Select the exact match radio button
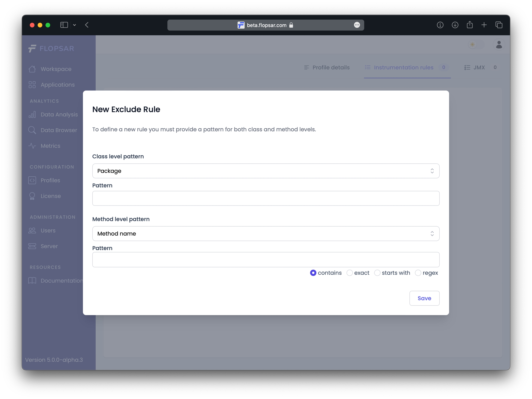Screen dimensions: 532x399 point(349,273)
